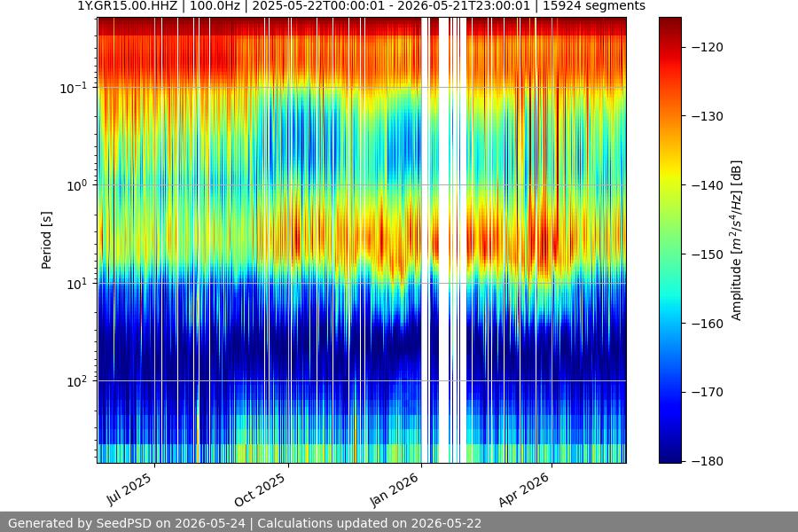Click the −140 colorbar tick label
Image resolution: width=798 pixels, height=532 pixels.
(708, 185)
